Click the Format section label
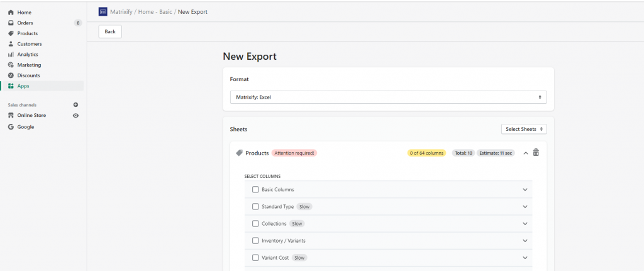This screenshot has width=644, height=271. [240, 79]
